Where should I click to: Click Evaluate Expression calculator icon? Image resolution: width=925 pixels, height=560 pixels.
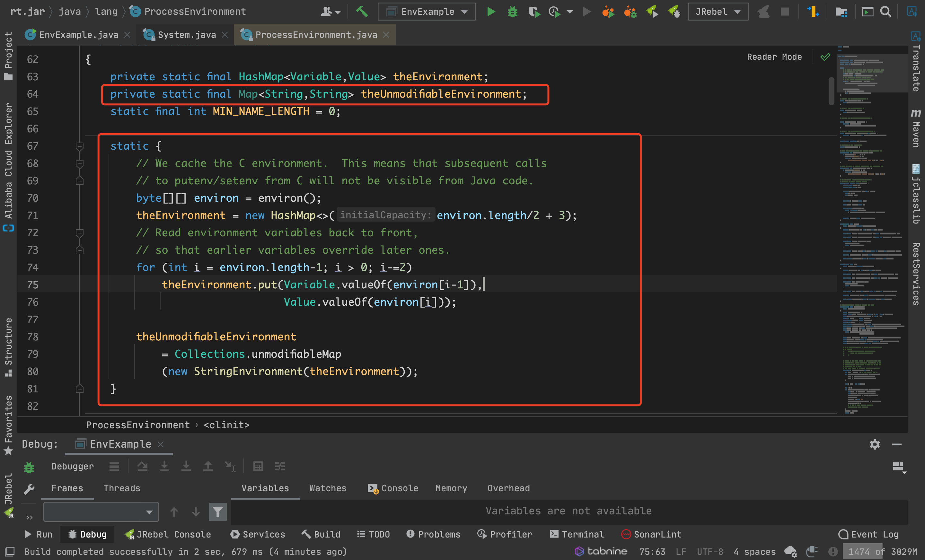tap(258, 467)
